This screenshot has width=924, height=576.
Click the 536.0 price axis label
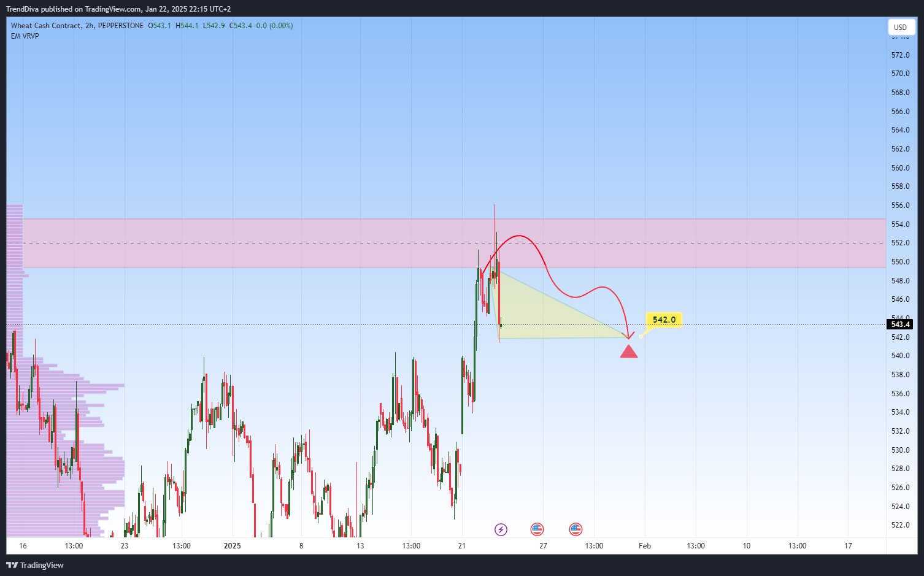pos(900,394)
